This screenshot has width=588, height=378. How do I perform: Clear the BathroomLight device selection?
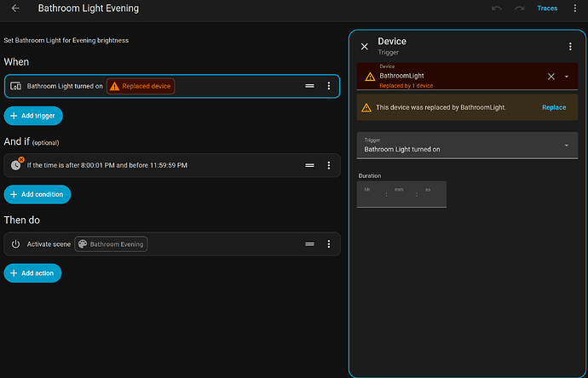pos(551,77)
